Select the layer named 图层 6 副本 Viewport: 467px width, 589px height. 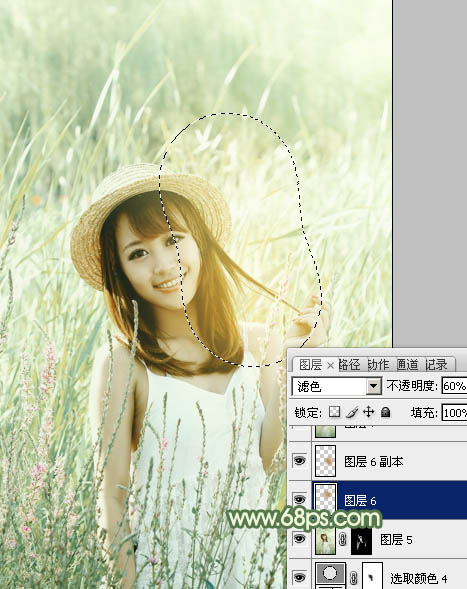374,461
